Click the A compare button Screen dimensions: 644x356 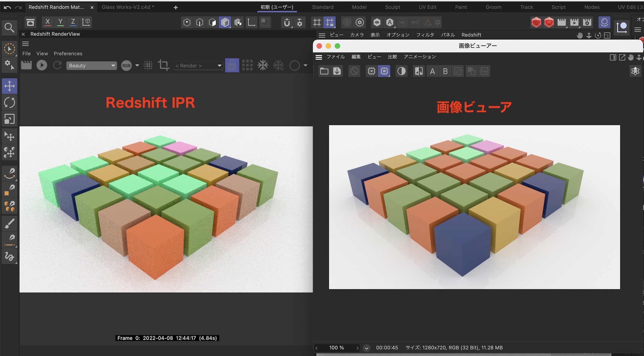click(x=432, y=71)
